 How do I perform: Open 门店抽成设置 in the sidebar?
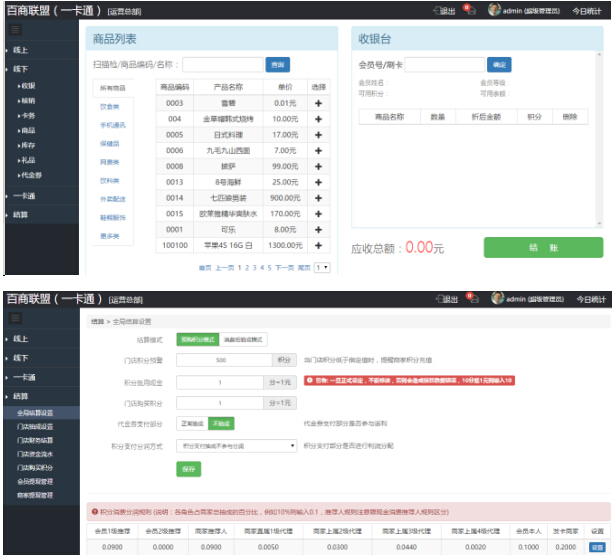point(34,426)
